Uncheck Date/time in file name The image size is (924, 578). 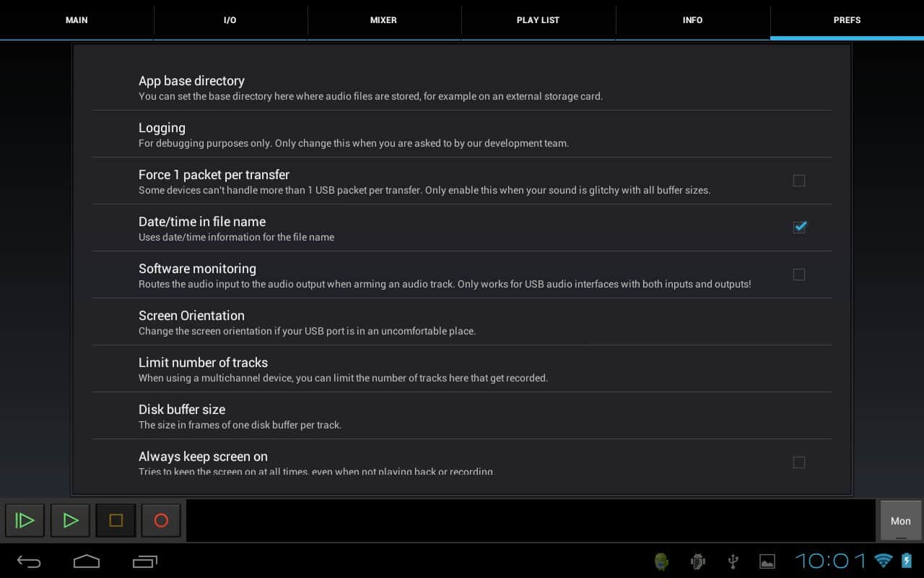798,228
